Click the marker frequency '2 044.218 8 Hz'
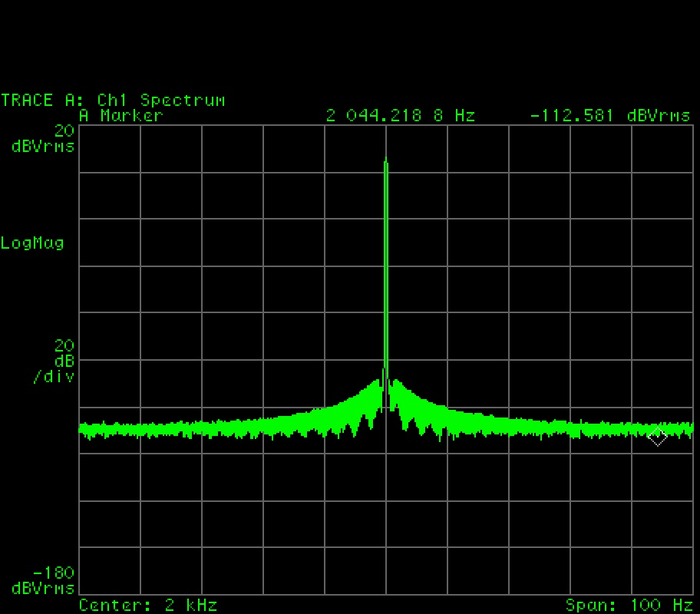Viewport: 700px width, 614px height. (401, 116)
